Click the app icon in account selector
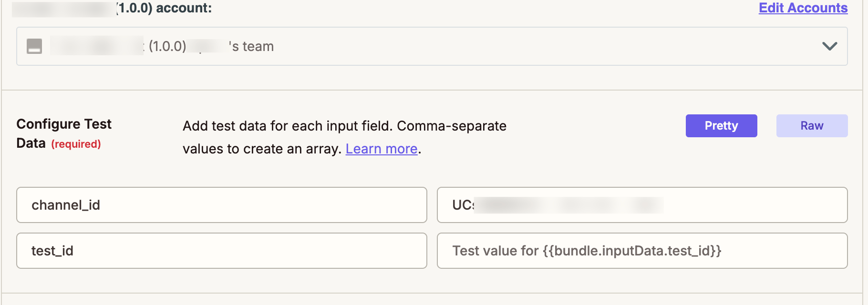 click(x=34, y=46)
